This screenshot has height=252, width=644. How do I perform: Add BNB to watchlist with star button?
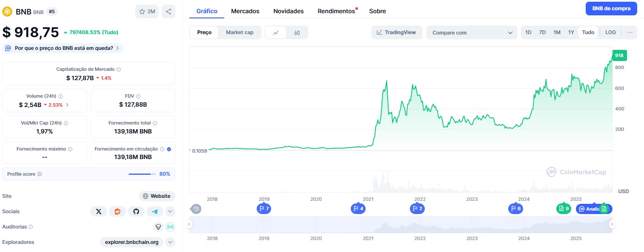pyautogui.click(x=147, y=12)
